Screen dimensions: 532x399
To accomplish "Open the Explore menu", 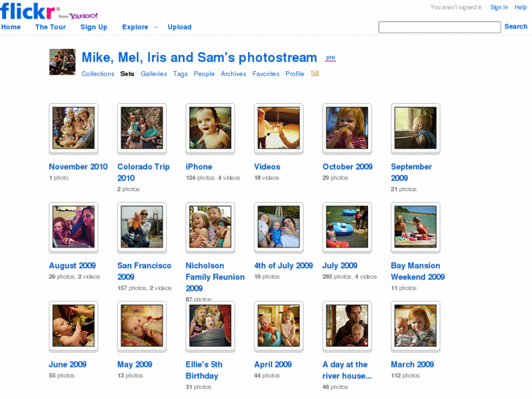I will [x=135, y=27].
